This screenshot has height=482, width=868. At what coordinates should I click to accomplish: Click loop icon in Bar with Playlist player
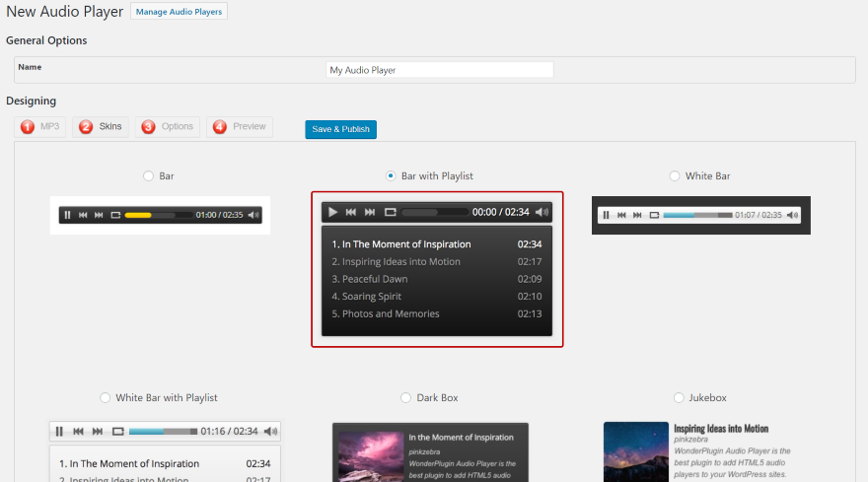pyautogui.click(x=391, y=212)
